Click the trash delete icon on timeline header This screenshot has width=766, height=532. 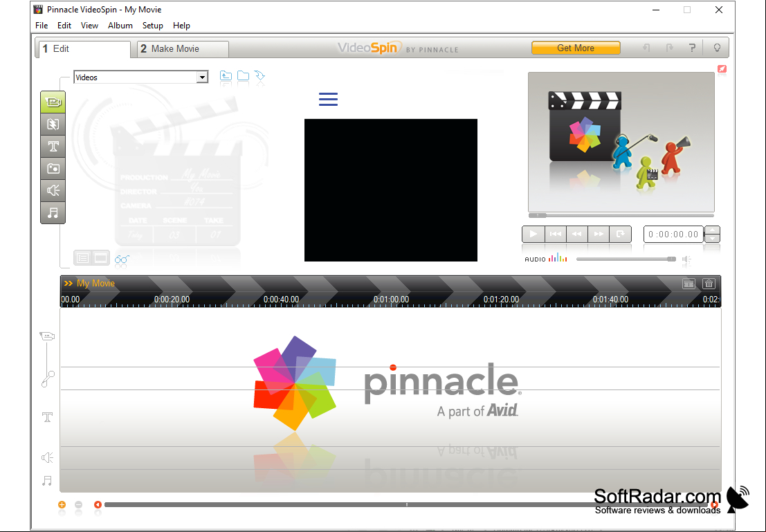pyautogui.click(x=709, y=284)
